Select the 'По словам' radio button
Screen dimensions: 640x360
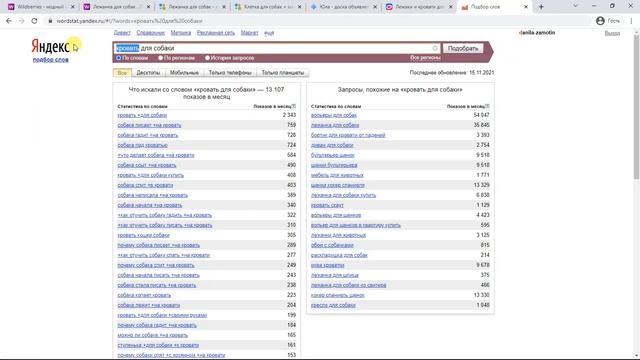(x=119, y=58)
